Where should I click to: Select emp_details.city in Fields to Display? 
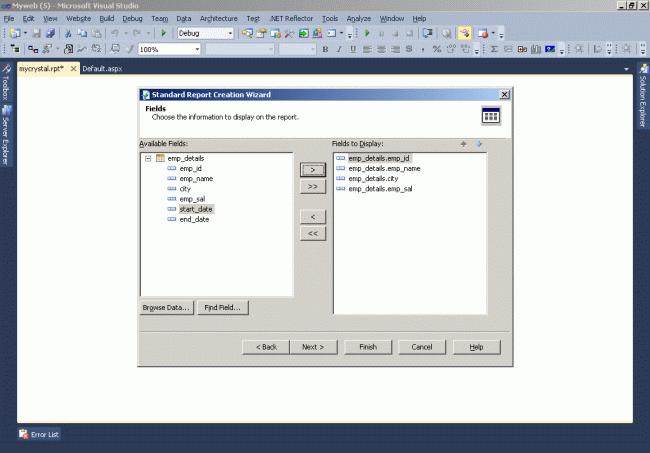click(373, 179)
